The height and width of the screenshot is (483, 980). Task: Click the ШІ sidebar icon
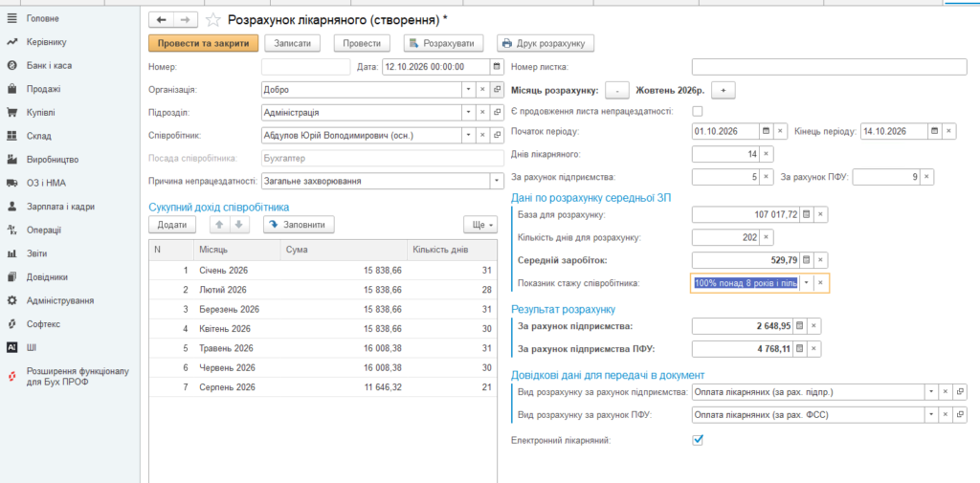11,347
